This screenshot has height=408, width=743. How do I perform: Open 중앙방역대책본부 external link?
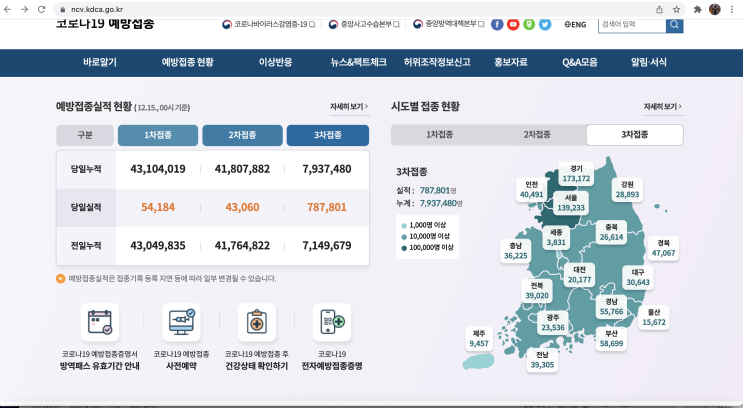click(x=449, y=24)
